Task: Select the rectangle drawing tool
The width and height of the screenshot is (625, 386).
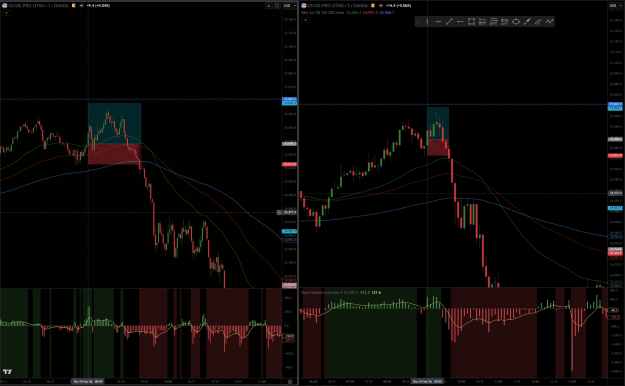Action: (x=472, y=22)
